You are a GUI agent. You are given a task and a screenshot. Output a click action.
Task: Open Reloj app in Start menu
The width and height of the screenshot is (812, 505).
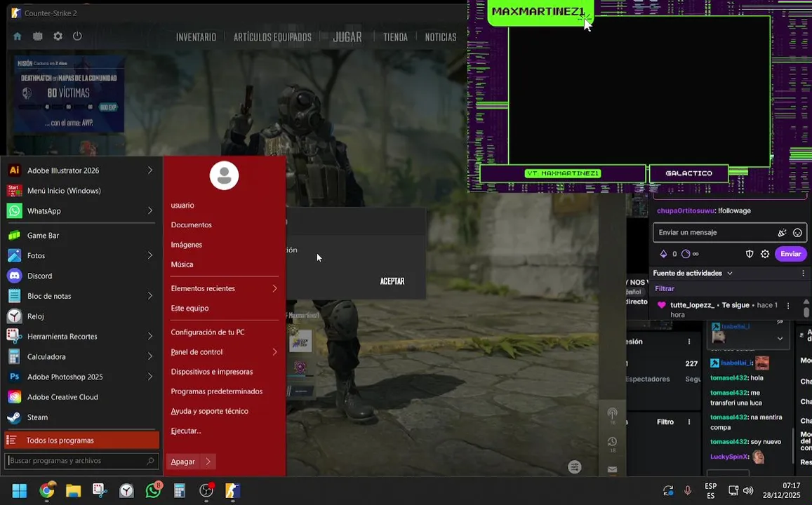click(x=80, y=316)
